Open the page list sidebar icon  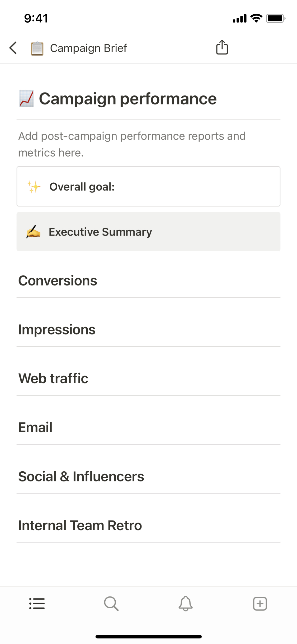tap(37, 604)
